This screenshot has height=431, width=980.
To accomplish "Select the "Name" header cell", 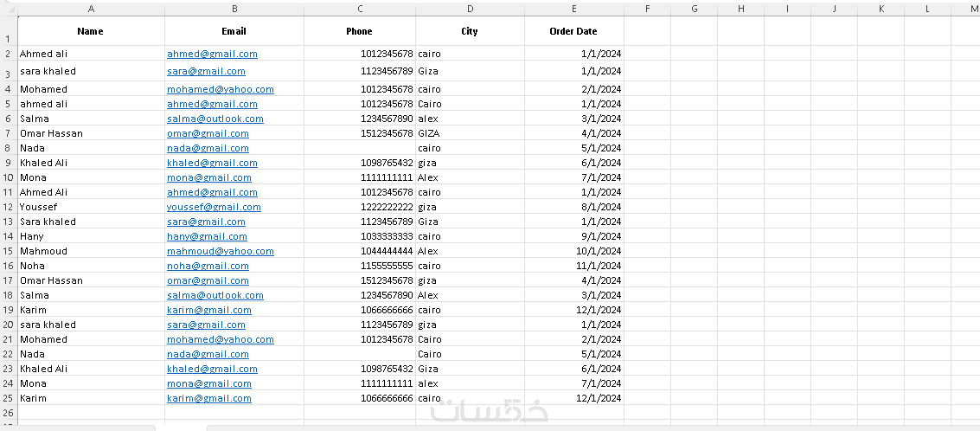I will click(x=90, y=31).
